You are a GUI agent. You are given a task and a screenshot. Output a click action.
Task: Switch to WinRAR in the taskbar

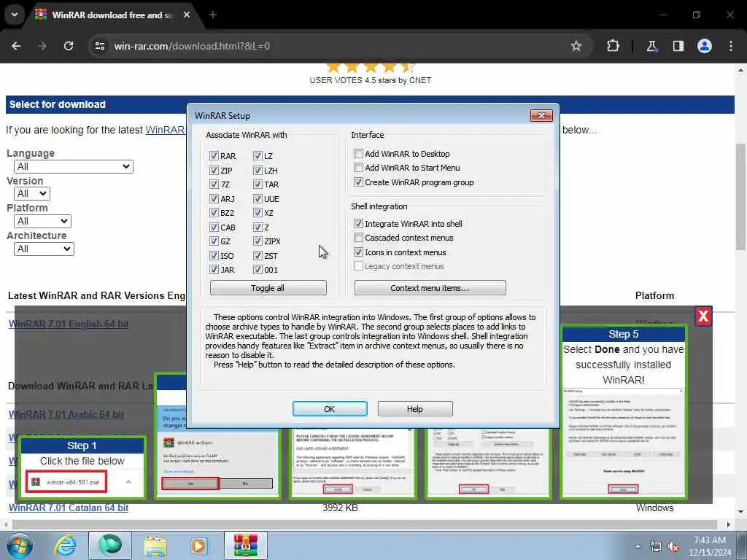[246, 545]
